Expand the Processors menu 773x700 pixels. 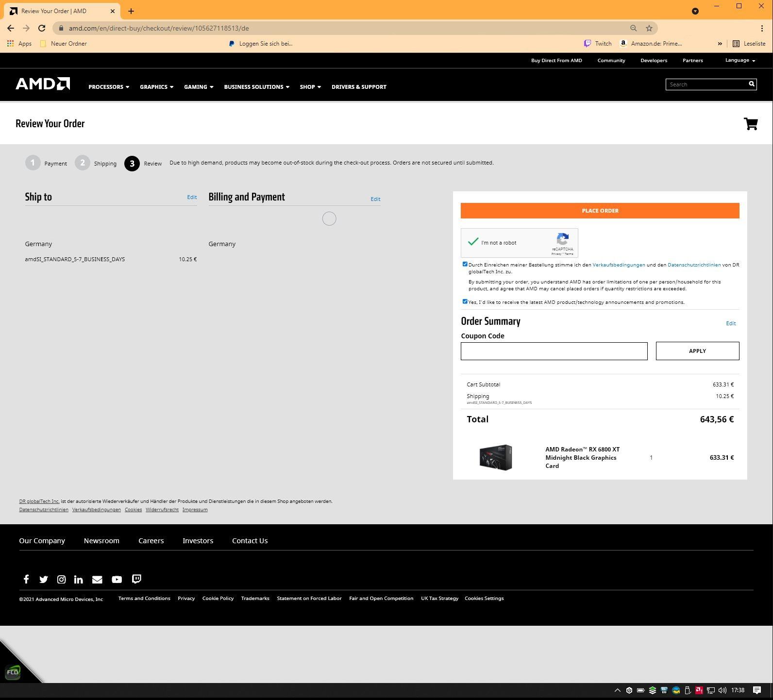coord(109,87)
